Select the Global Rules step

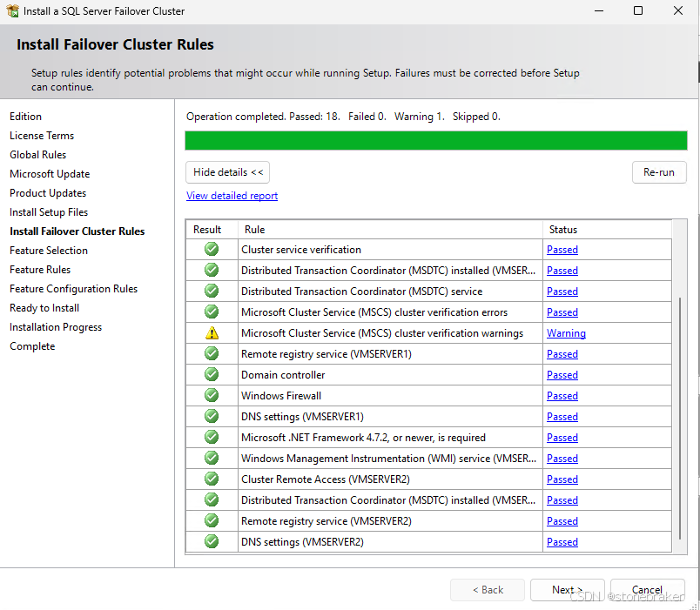tap(38, 155)
